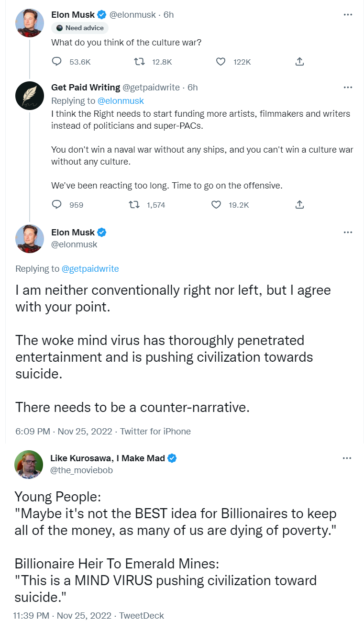Like Elon Musk's culture war tweet
Viewport: 364px width, 633px height.
[221, 62]
